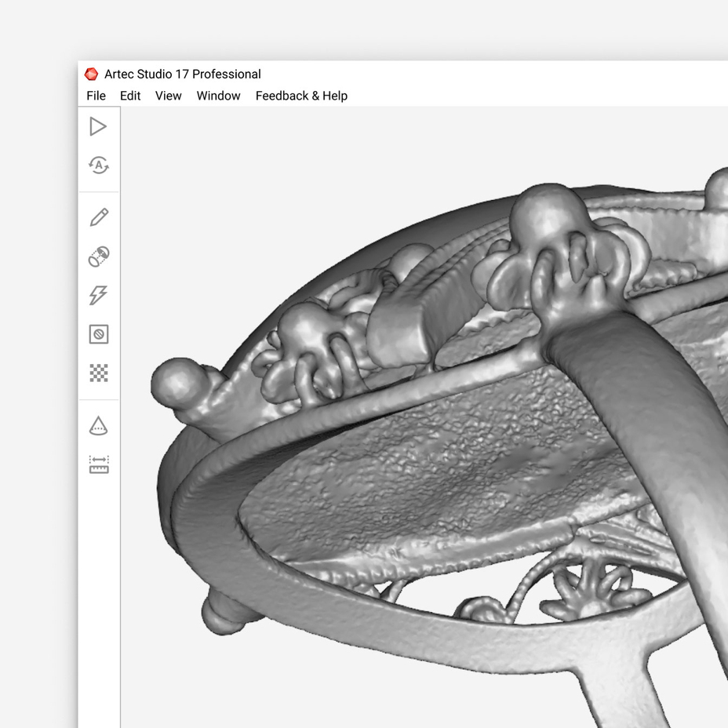Select the Align tool
The width and height of the screenshot is (728, 728).
click(98, 256)
